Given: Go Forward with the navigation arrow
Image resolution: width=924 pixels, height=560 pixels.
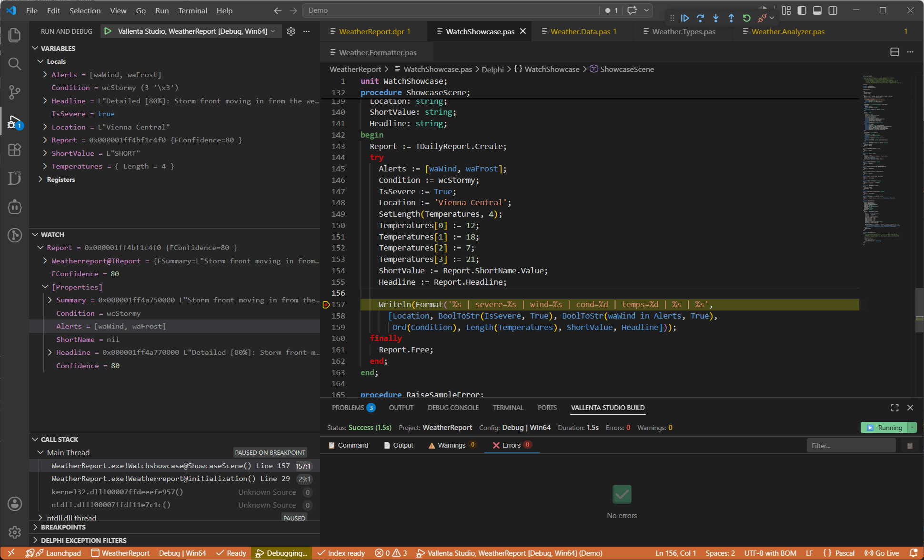Looking at the screenshot, I should click(x=293, y=10).
